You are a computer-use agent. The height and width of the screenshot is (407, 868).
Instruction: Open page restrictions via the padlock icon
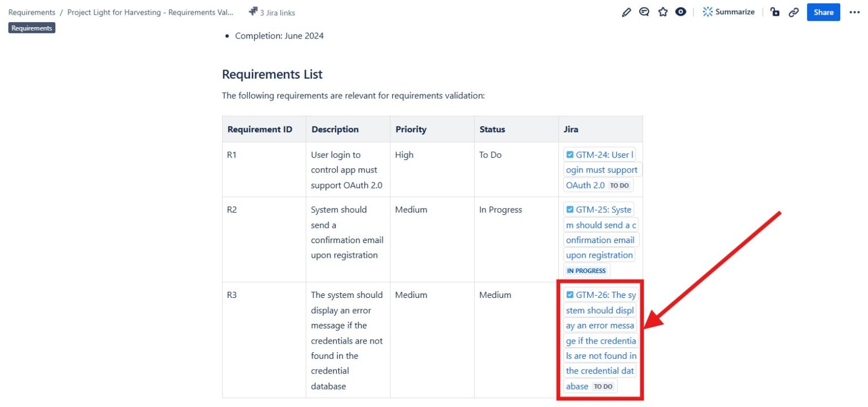point(775,12)
